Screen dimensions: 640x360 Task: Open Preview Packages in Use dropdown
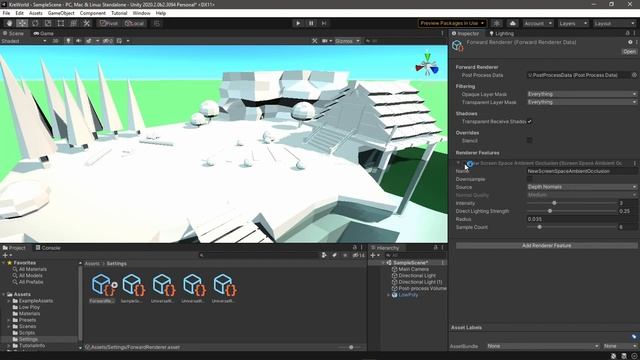[x=452, y=23]
